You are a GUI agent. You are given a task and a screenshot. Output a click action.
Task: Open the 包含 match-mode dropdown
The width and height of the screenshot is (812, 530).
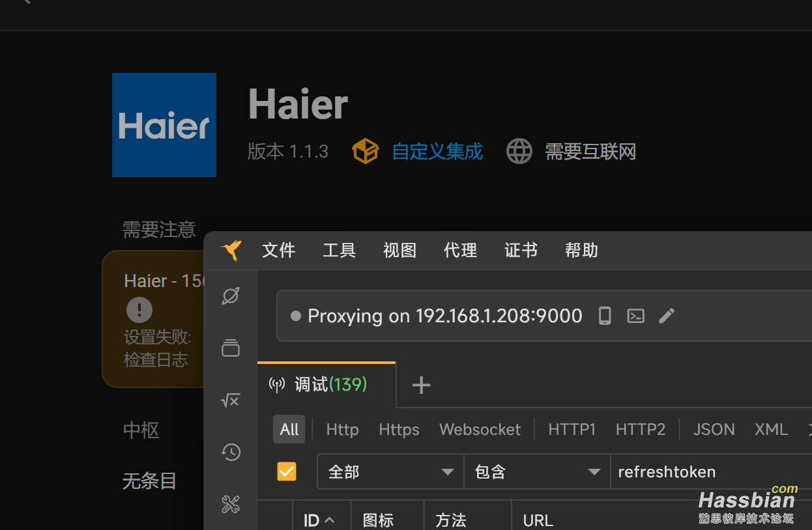pyautogui.click(x=537, y=471)
